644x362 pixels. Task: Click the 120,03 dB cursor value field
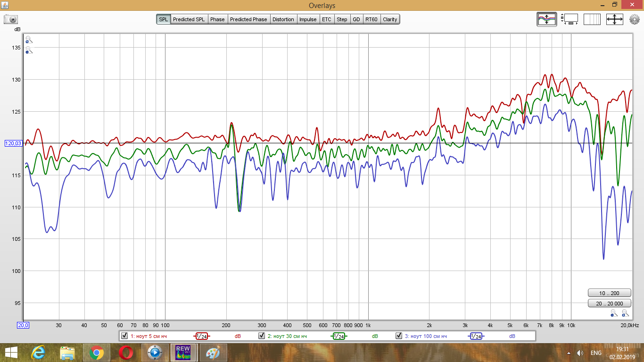tap(13, 143)
